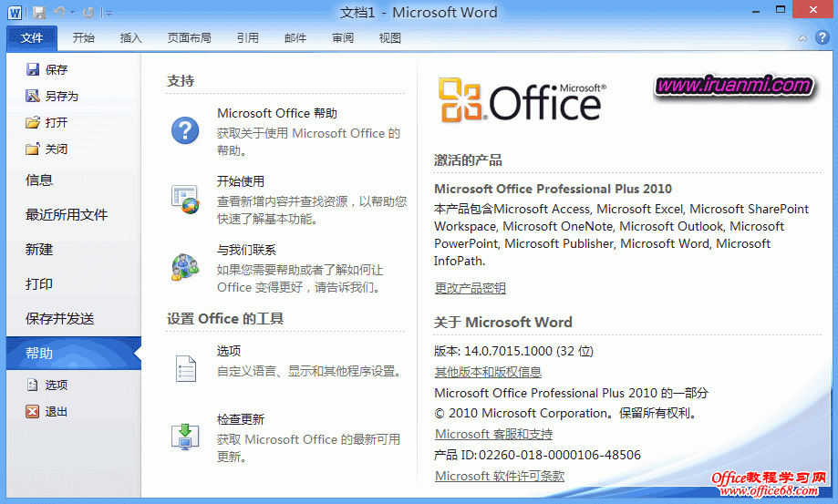Click the blue question mark Office help icon
This screenshot has height=504, width=838.
[185, 130]
